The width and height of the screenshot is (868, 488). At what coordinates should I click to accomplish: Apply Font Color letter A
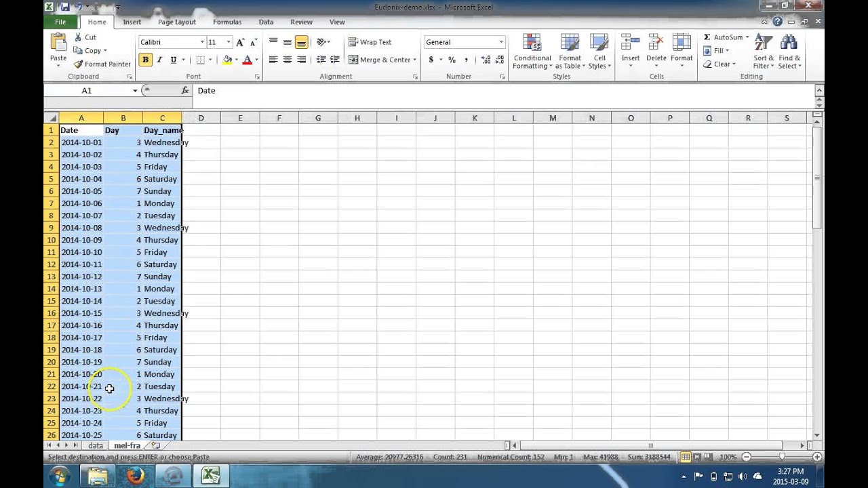point(247,60)
